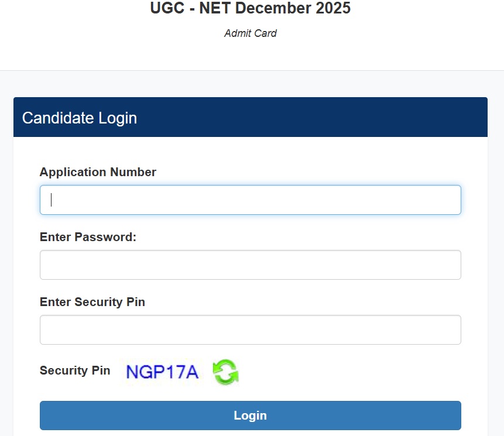Select the Admit Card subtitle text

pos(250,33)
